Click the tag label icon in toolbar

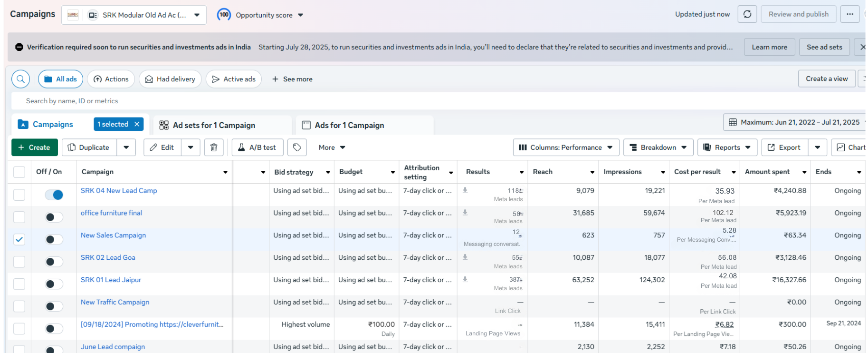(x=297, y=147)
